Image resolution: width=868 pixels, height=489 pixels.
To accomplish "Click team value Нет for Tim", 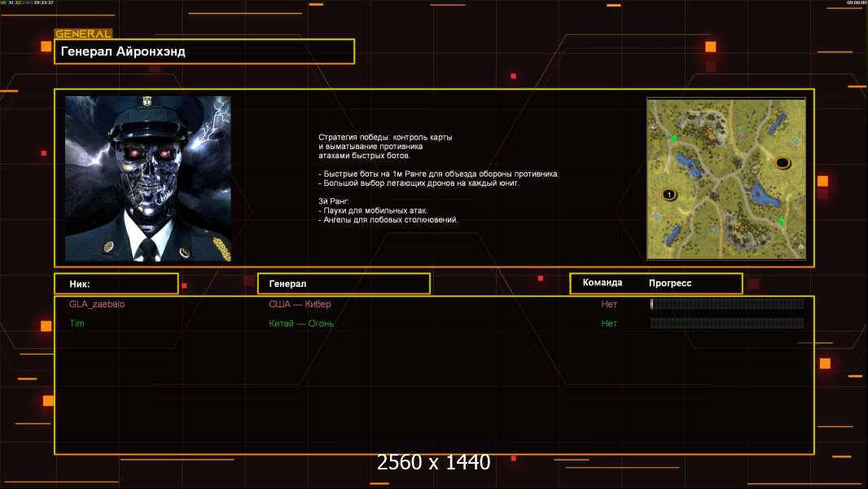I will [x=609, y=324].
